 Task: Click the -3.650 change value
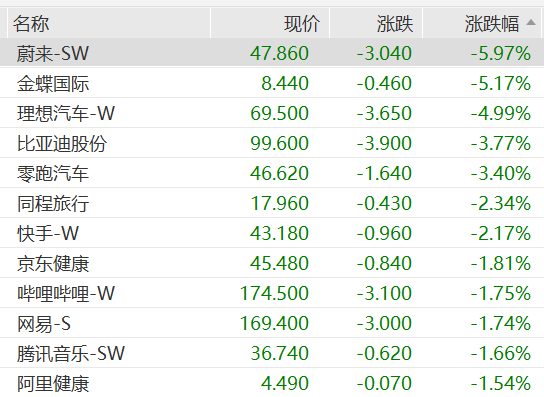point(384,113)
